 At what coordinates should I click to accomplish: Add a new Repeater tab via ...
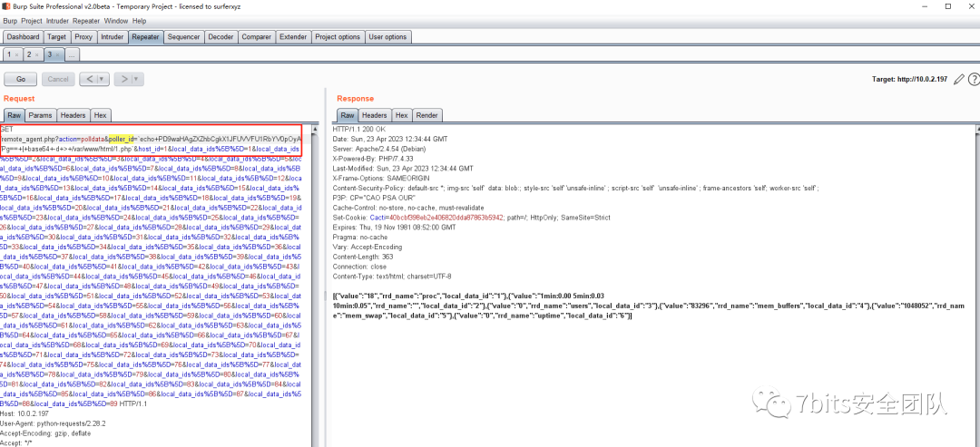coord(72,55)
